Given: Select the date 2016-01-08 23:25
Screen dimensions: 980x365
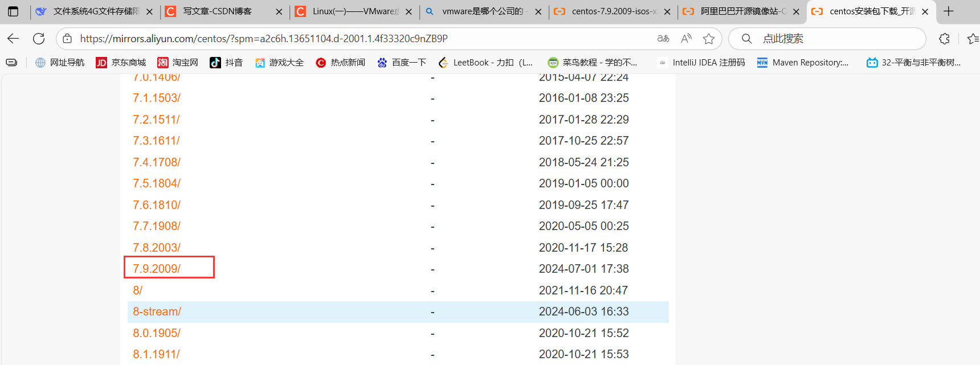Looking at the screenshot, I should (x=583, y=98).
